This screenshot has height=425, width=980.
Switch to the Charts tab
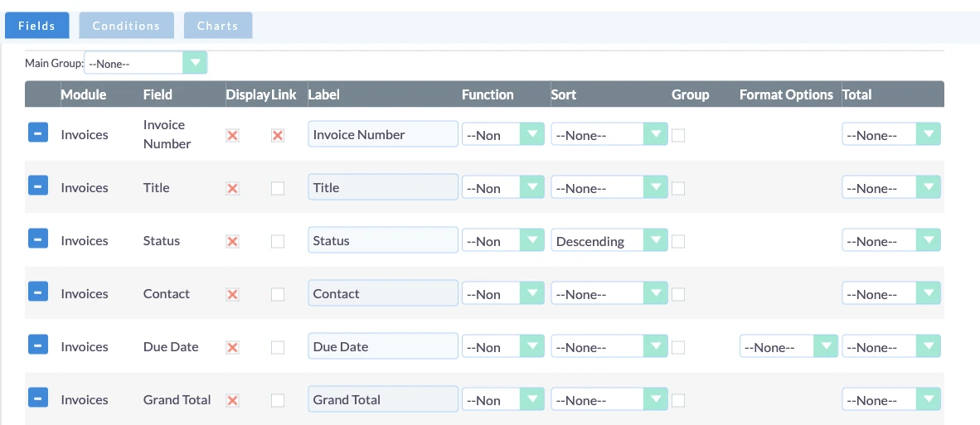218,26
